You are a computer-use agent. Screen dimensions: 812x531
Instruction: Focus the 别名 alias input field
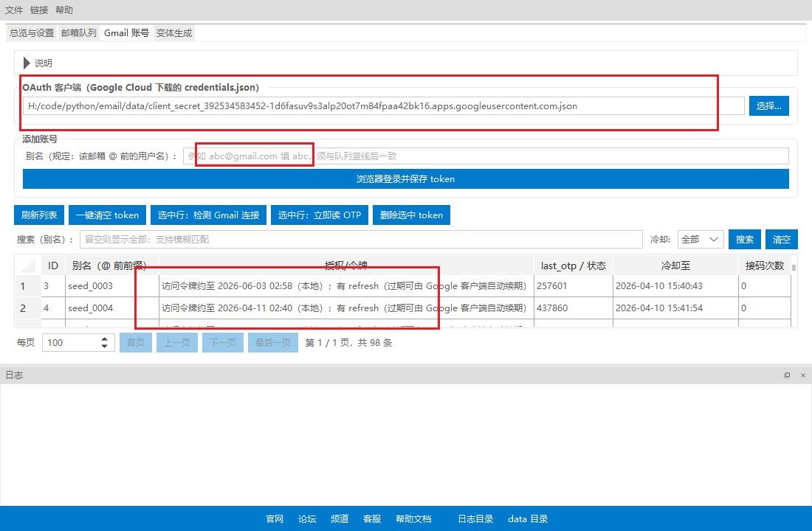pos(486,156)
